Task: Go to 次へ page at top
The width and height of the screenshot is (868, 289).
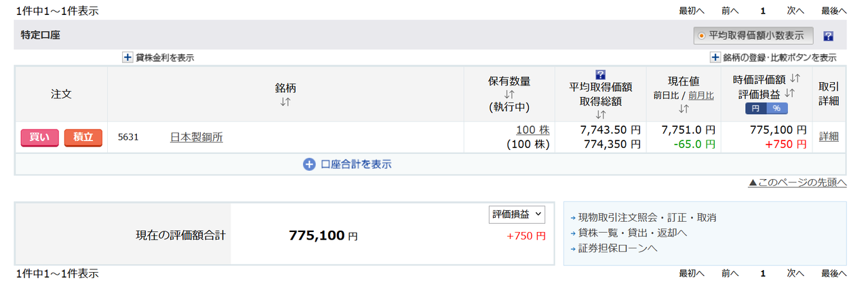Action: coord(795,11)
